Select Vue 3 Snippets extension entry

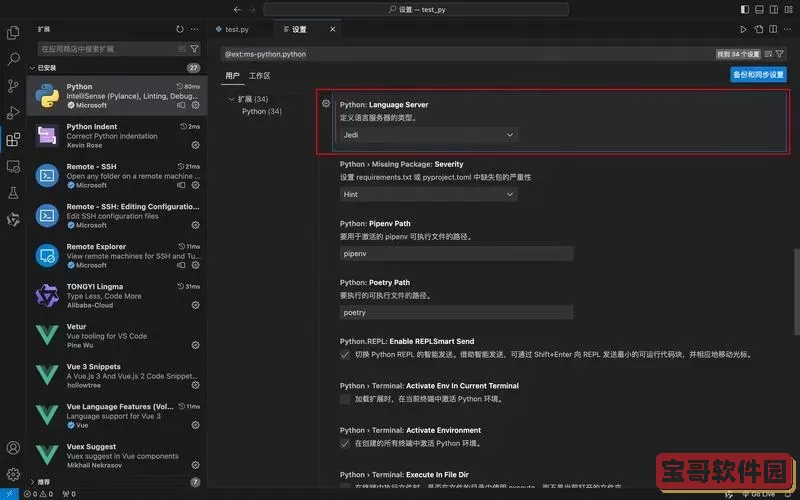tap(117, 376)
